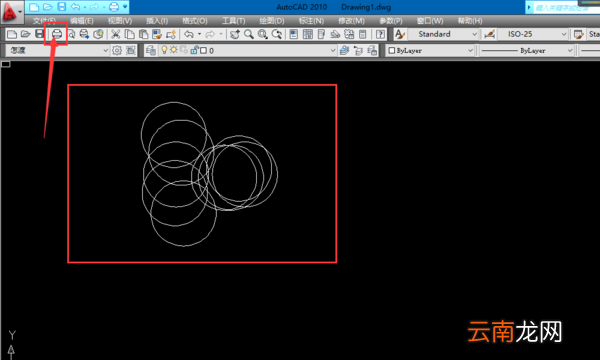This screenshot has height=360, width=600.
Task: Toggle layer 0 lock padlock icon
Action: [194, 50]
